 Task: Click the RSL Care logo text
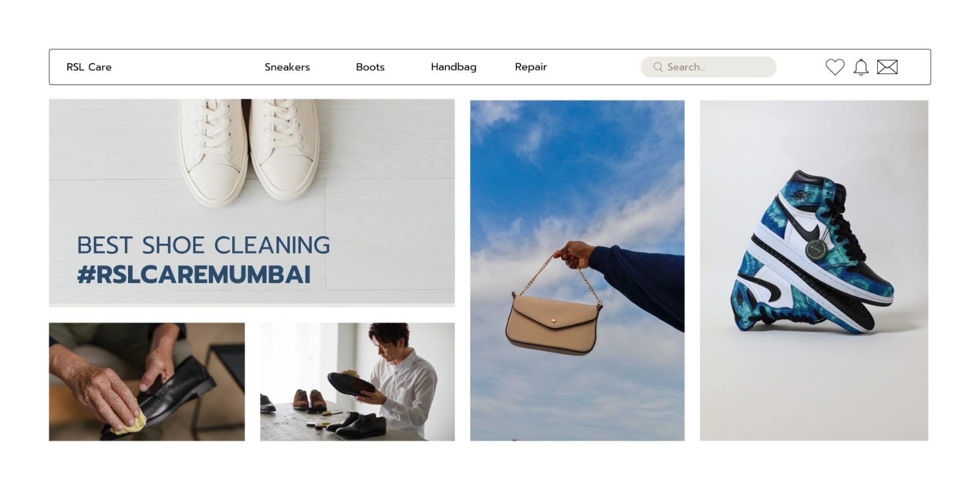(x=89, y=67)
